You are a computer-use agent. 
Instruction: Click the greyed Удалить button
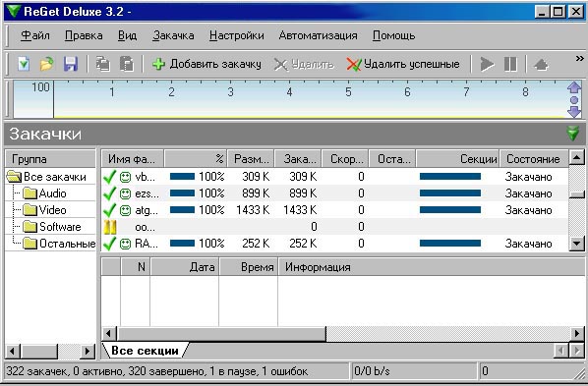point(304,65)
